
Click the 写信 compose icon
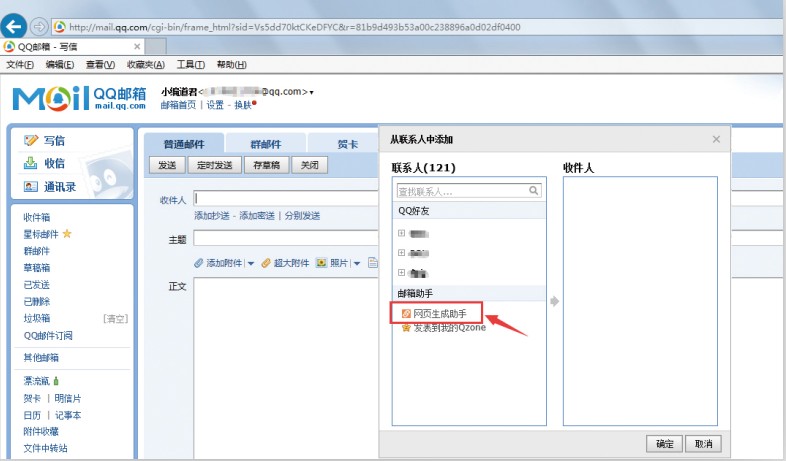31,141
